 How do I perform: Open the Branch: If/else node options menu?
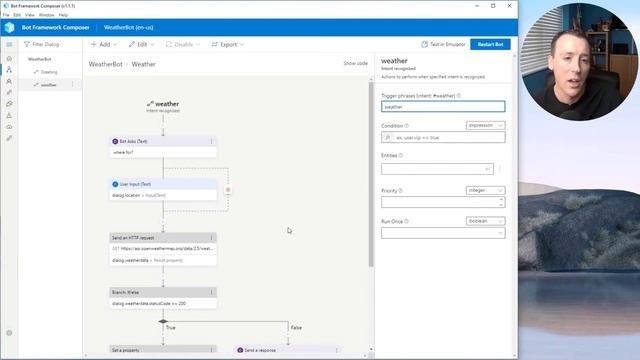211,292
